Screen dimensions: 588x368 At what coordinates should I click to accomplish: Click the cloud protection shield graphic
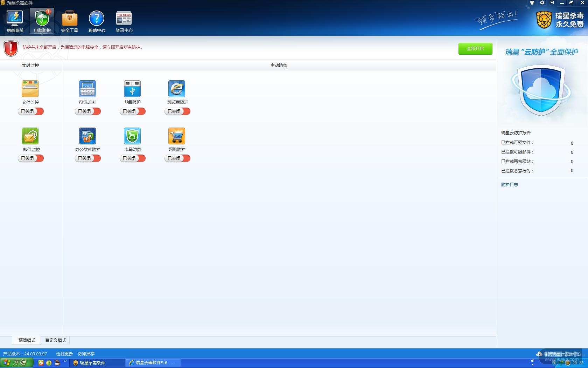click(541, 90)
